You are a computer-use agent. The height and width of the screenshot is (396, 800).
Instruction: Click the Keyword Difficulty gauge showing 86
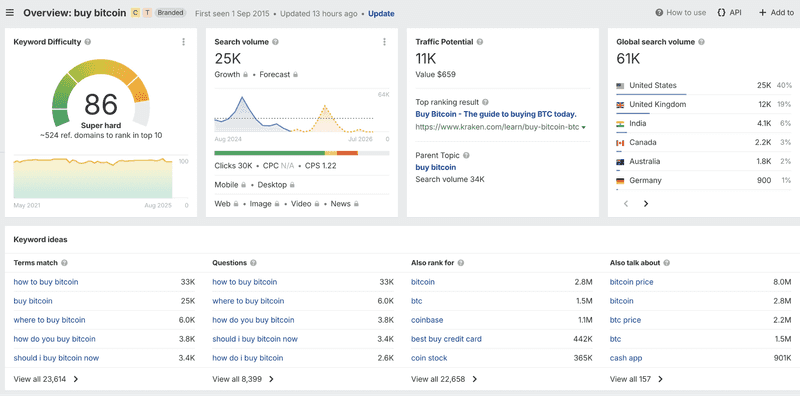pyautogui.click(x=101, y=94)
